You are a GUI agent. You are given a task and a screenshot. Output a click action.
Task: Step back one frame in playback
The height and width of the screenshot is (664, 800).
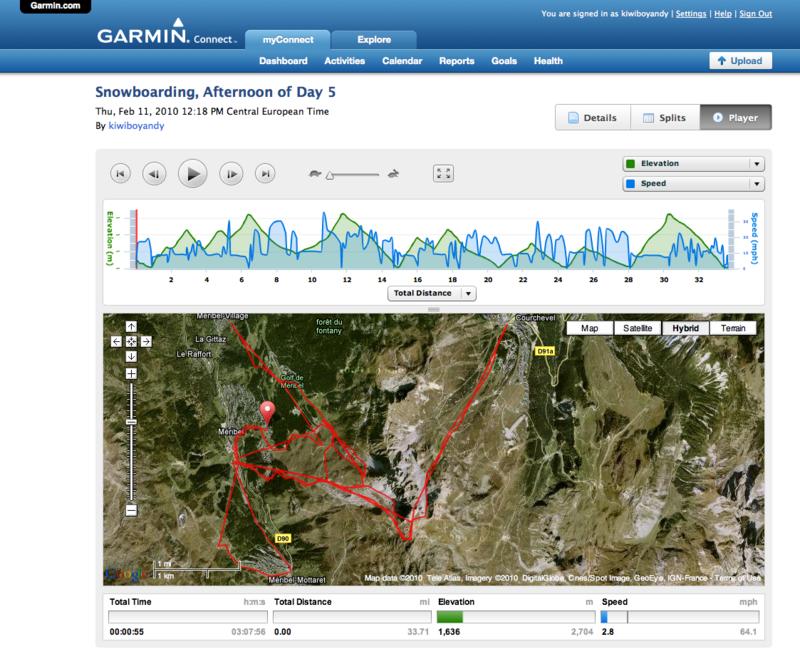(154, 173)
